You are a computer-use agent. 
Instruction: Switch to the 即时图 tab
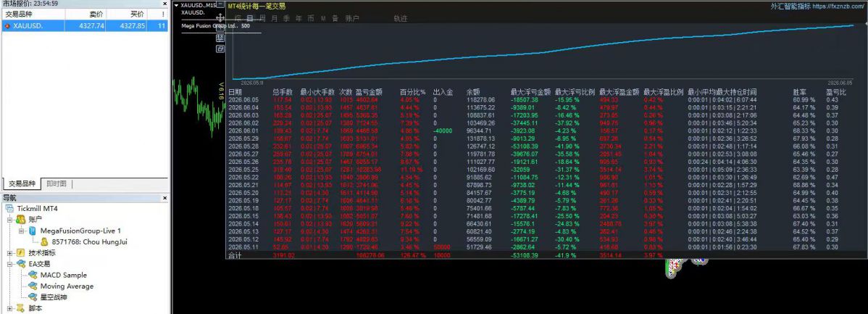click(x=56, y=184)
